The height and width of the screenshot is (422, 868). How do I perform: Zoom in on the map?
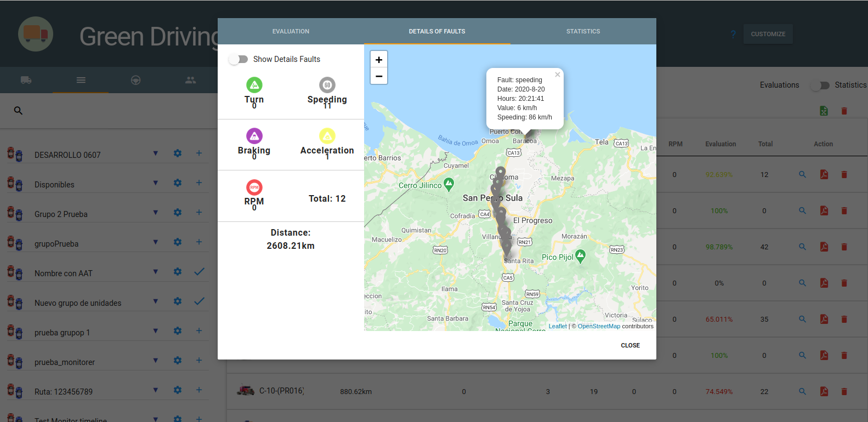pos(379,60)
